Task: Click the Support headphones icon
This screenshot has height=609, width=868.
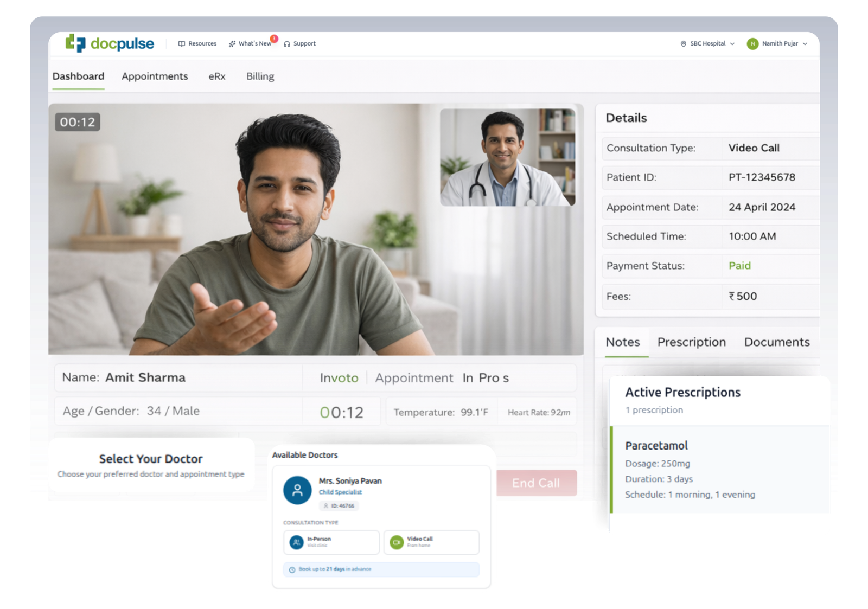Action: point(286,44)
